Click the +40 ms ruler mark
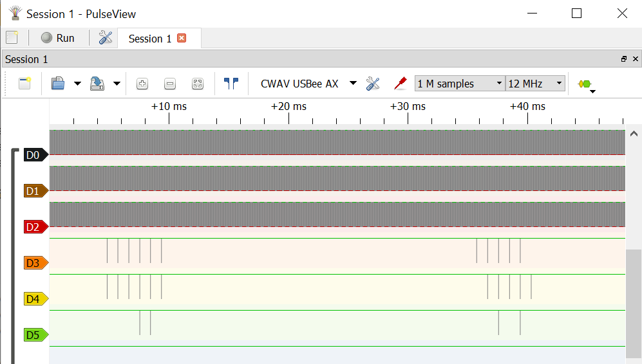This screenshot has width=642, height=364. coord(527,106)
